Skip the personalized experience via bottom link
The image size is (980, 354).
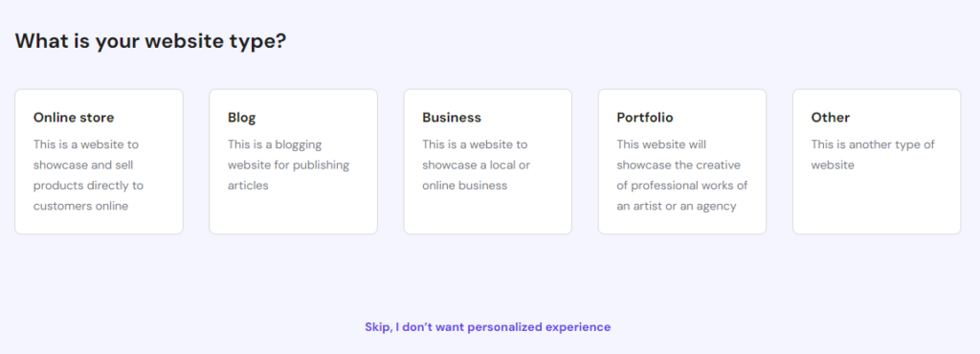tap(487, 326)
